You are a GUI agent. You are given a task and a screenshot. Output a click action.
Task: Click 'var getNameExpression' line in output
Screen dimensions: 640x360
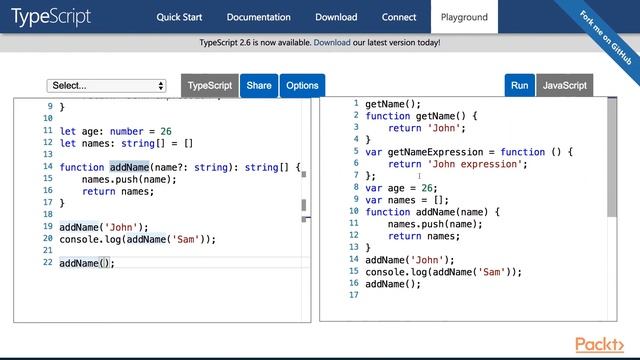coord(469,152)
